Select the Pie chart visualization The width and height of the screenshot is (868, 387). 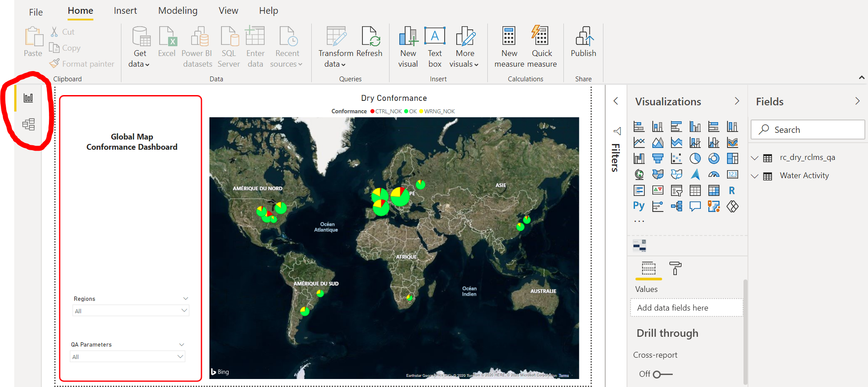pos(695,158)
